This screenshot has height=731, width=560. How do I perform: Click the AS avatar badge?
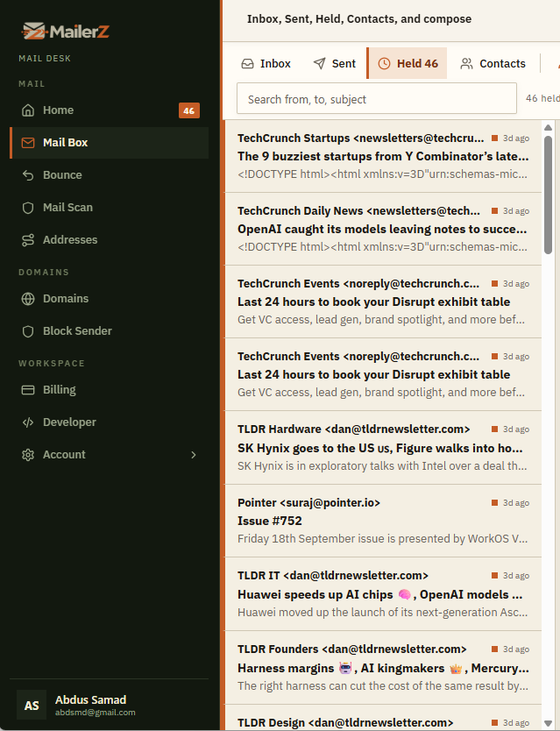click(x=32, y=706)
